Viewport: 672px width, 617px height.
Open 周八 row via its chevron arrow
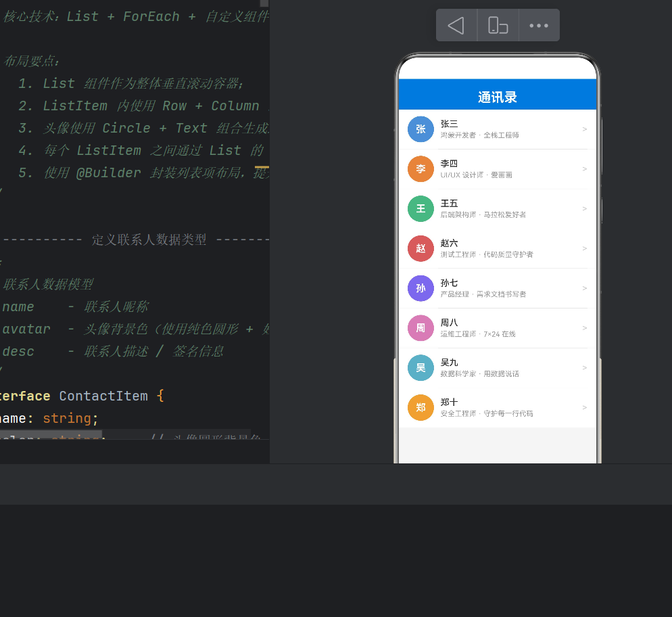pyautogui.click(x=585, y=328)
